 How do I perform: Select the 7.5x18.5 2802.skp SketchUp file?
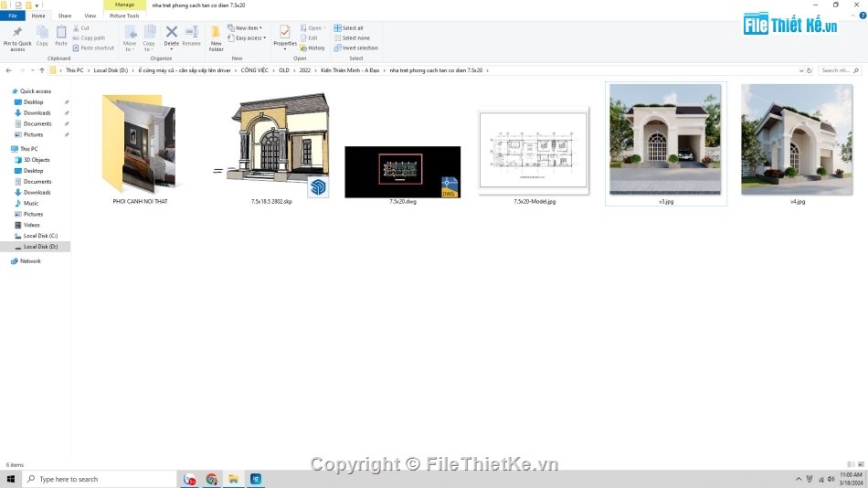pos(271,148)
